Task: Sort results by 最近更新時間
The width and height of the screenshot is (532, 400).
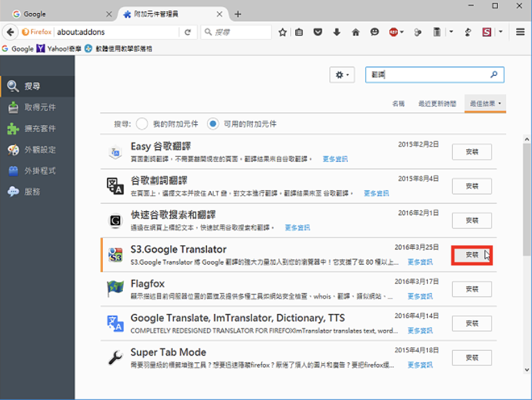Action: tap(438, 103)
